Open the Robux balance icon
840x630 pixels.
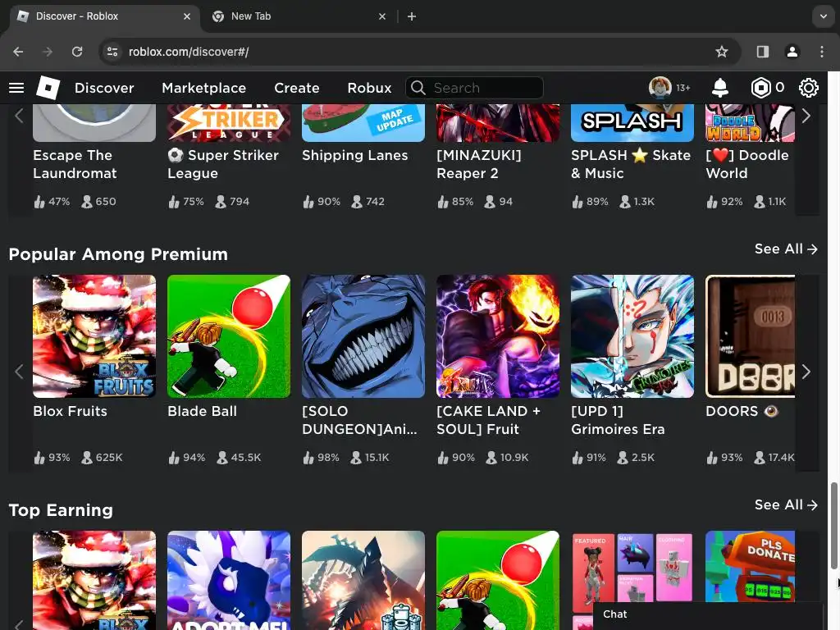pos(760,87)
